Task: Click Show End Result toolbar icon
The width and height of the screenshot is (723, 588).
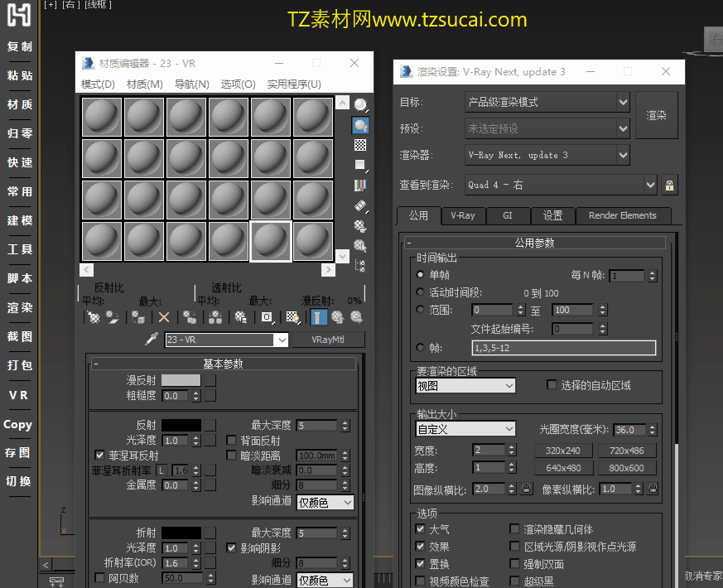Action: (x=319, y=317)
